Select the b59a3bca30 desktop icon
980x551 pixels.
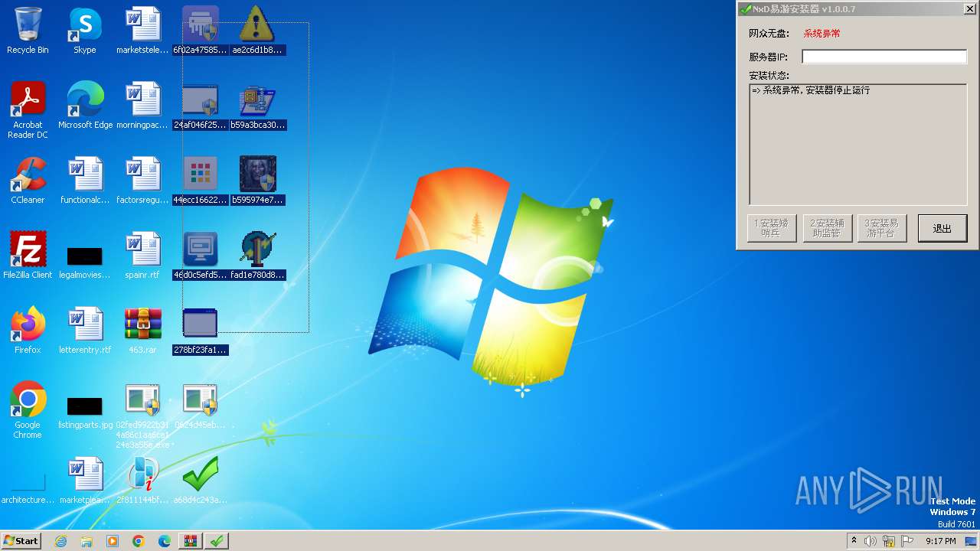coord(257,106)
